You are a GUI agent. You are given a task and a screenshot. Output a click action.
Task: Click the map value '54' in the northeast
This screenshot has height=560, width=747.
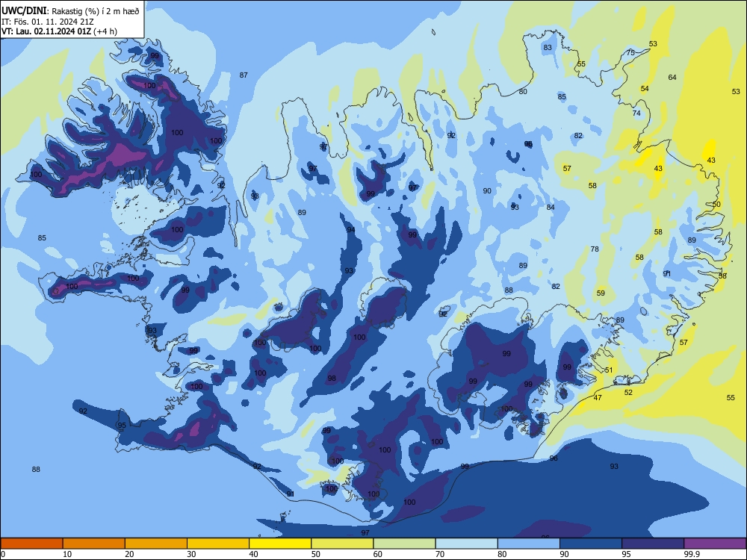tap(645, 89)
